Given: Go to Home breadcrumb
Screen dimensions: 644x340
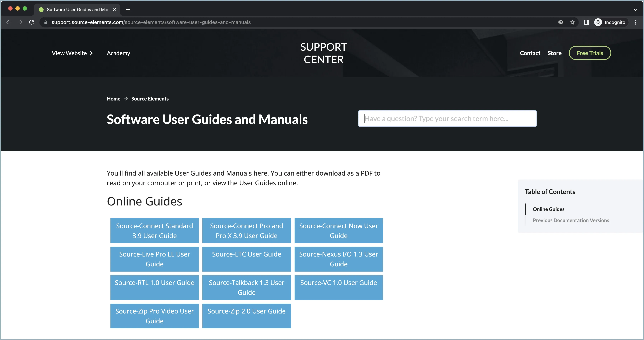Looking at the screenshot, I should pos(113,99).
